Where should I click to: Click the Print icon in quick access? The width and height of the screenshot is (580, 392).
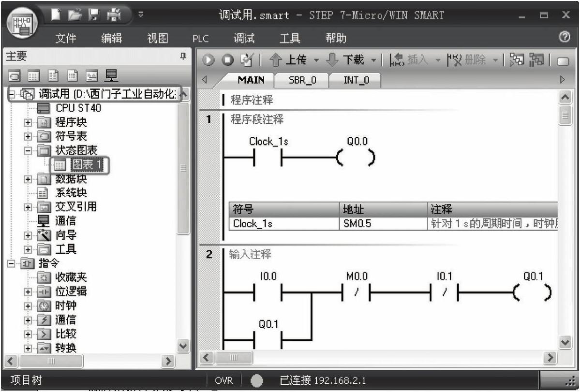coord(115,15)
